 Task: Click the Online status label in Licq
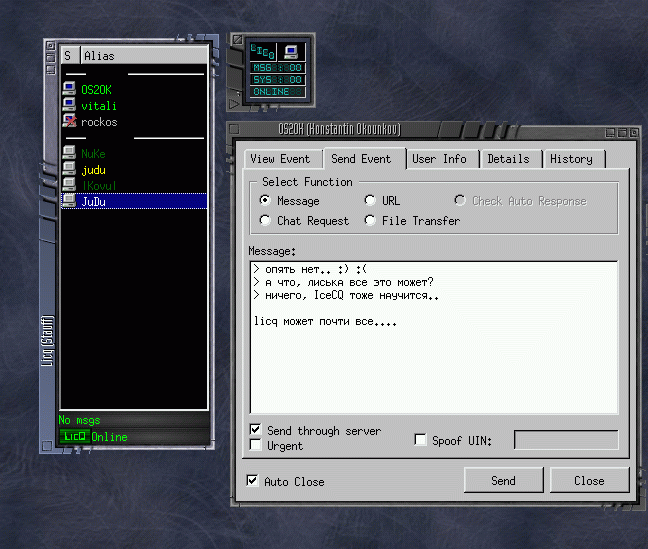coord(110,437)
